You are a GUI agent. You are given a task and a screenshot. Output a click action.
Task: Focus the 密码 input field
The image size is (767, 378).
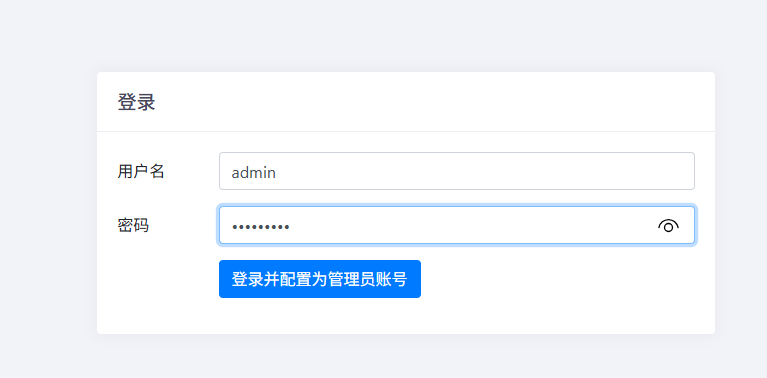point(457,225)
